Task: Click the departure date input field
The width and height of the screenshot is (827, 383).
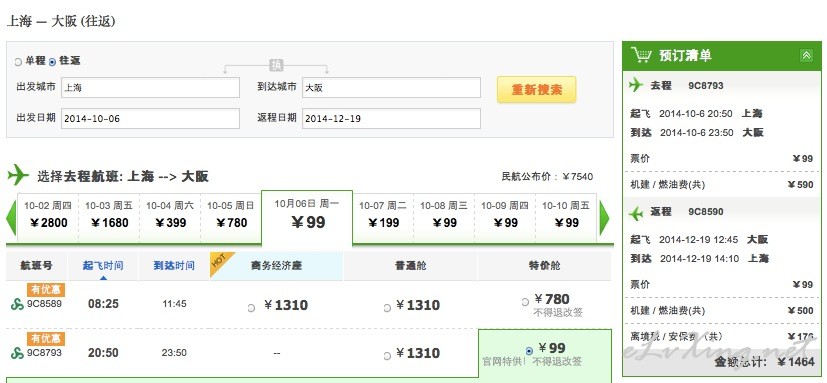Action: point(150,119)
